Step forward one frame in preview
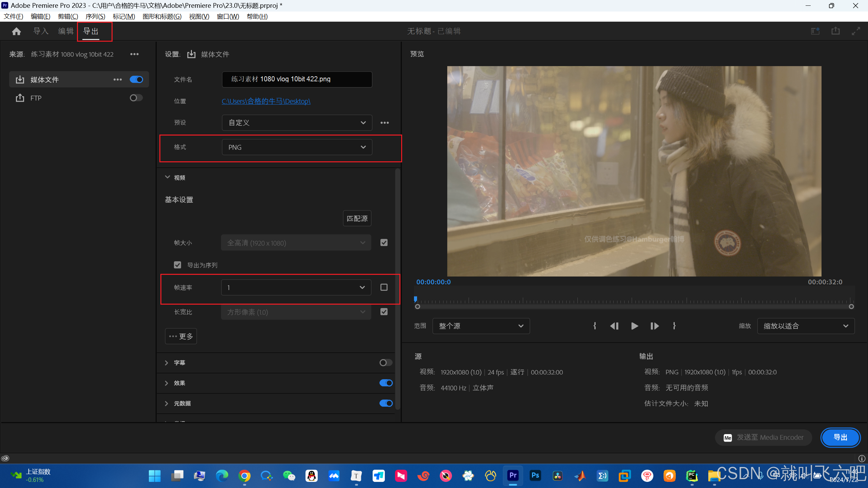This screenshot has width=868, height=488. (654, 326)
